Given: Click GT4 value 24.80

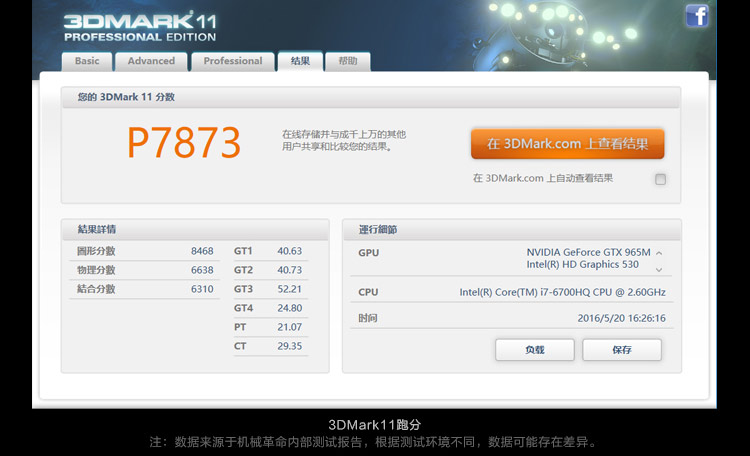Looking at the screenshot, I should 289,308.
